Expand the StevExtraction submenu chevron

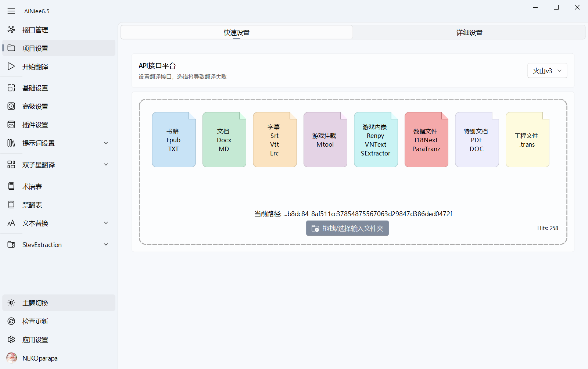pyautogui.click(x=106, y=244)
